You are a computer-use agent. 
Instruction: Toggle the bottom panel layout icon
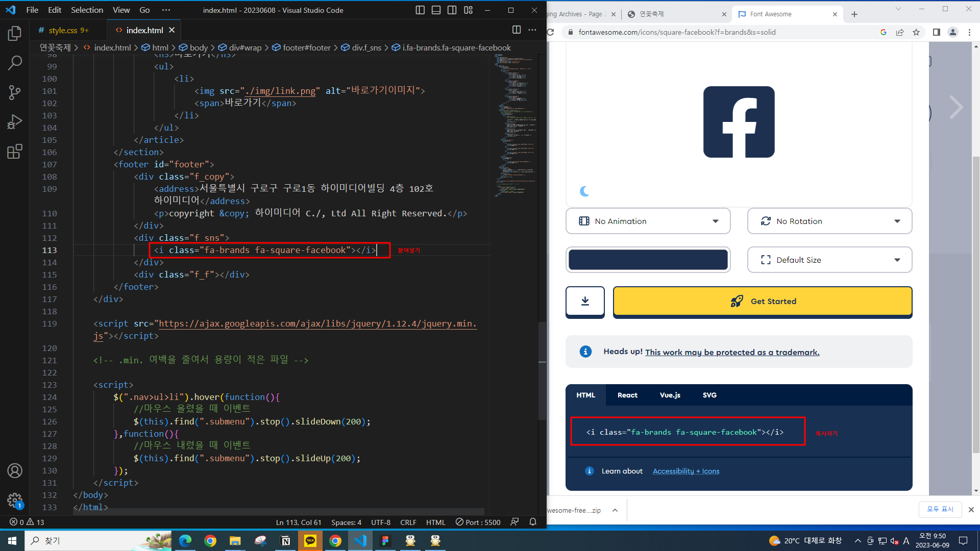coord(436,10)
